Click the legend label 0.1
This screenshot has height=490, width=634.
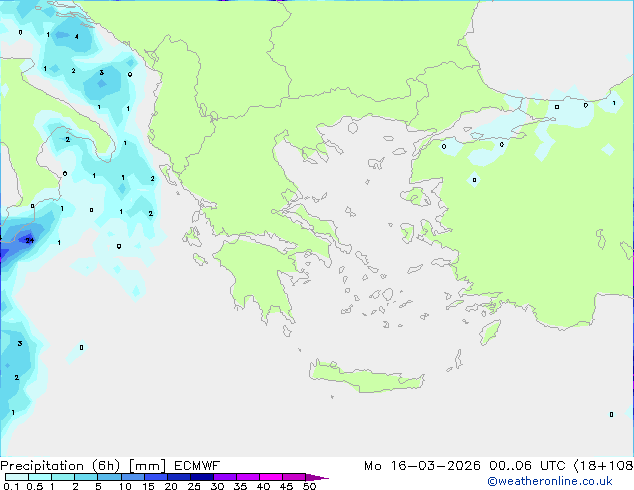click(x=11, y=486)
